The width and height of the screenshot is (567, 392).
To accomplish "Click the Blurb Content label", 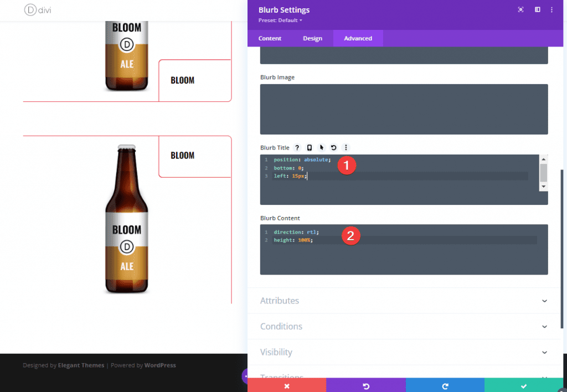I will click(280, 218).
